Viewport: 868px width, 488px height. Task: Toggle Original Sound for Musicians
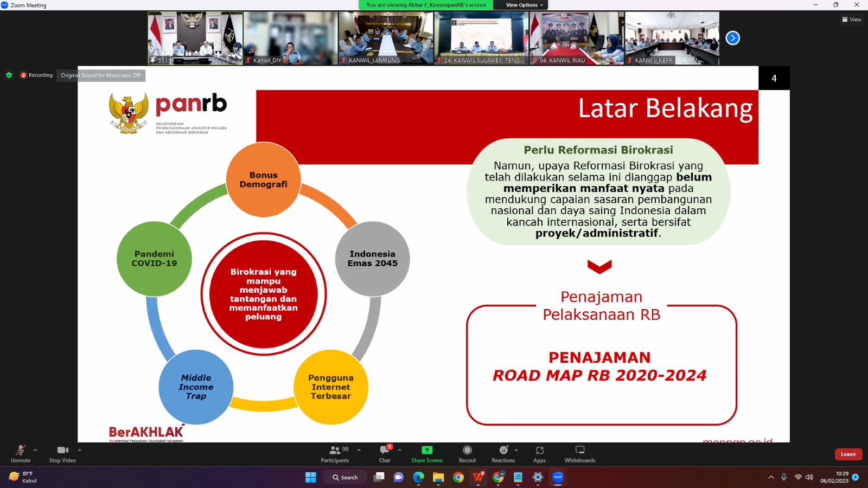pyautogui.click(x=100, y=75)
